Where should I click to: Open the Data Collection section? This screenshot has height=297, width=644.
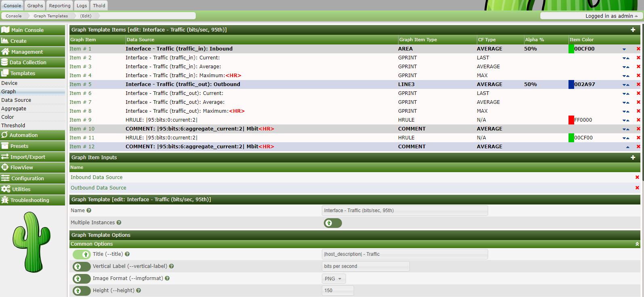(32, 62)
